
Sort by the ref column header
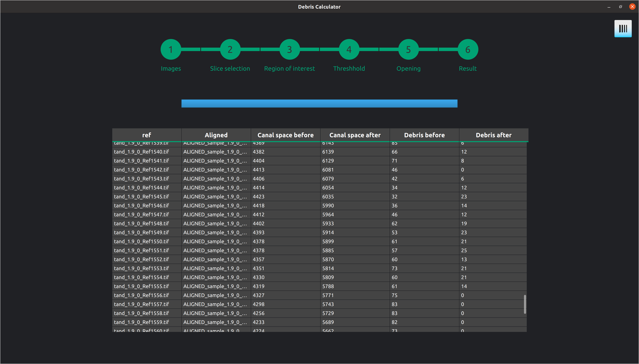(147, 135)
